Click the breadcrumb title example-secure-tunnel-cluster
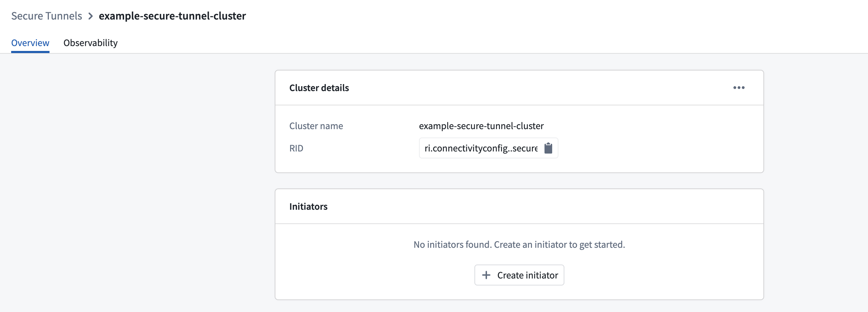Viewport: 868px width, 312px height. 173,16
